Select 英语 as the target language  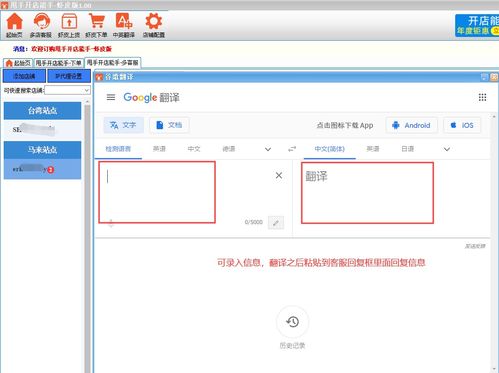pyautogui.click(x=373, y=149)
